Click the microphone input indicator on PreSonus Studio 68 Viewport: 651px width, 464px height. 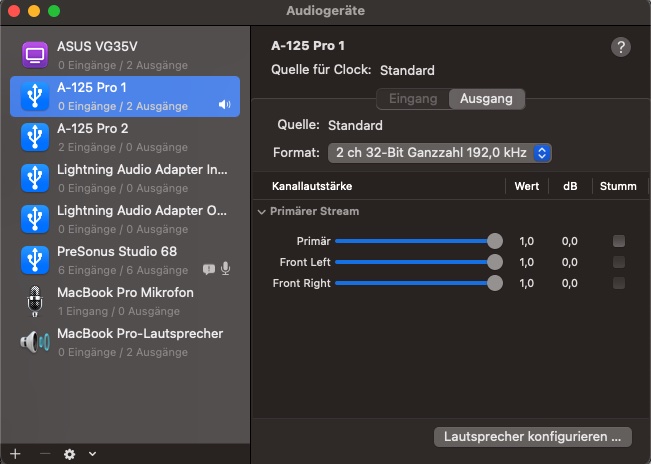tap(225, 269)
